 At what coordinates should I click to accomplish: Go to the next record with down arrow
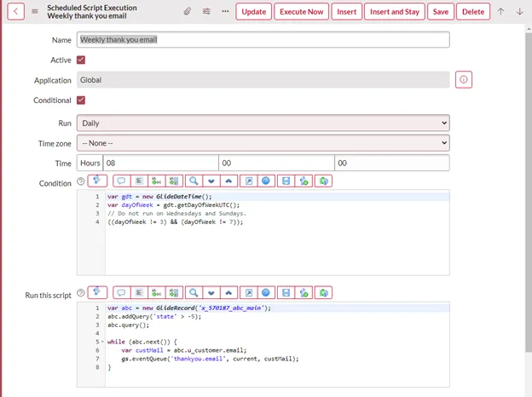519,12
